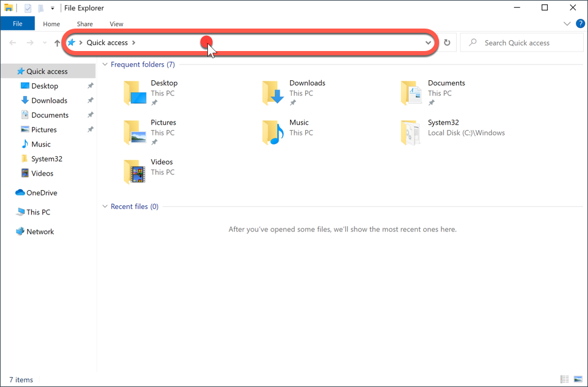Click the New folder icon in title bar

click(x=41, y=8)
